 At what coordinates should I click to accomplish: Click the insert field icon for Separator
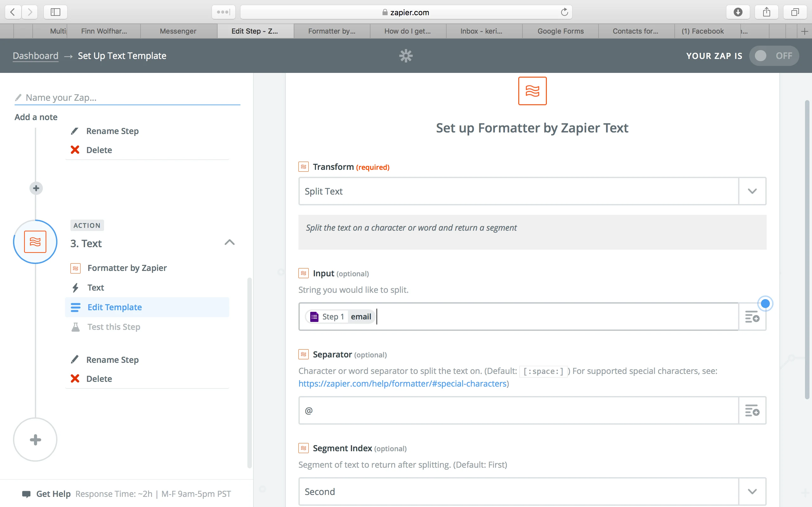tap(752, 410)
